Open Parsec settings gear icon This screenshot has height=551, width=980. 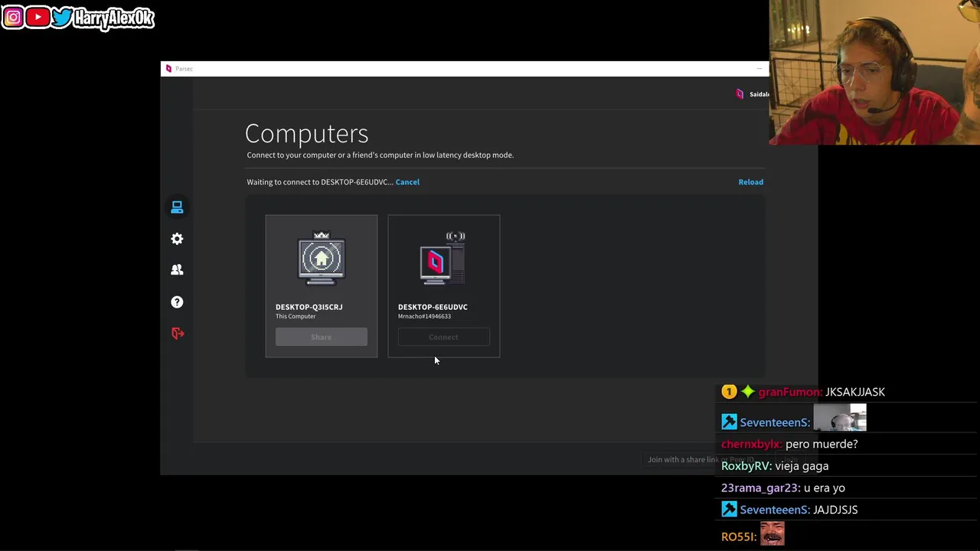(177, 239)
